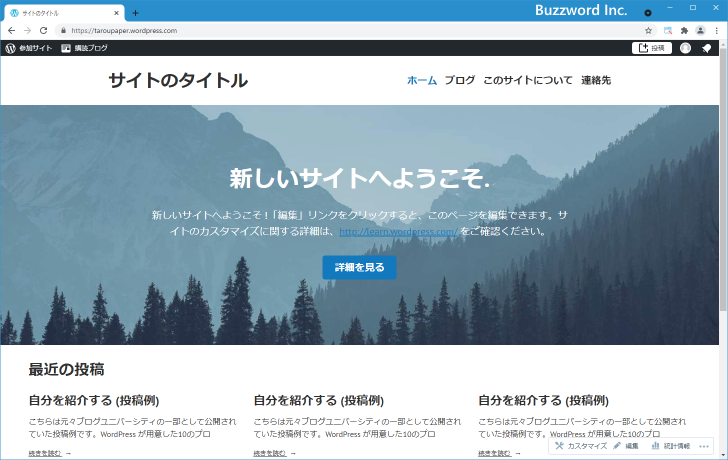Image resolution: width=728 pixels, height=460 pixels.
Task: Show notifications with the bell icon
Action: click(x=706, y=48)
